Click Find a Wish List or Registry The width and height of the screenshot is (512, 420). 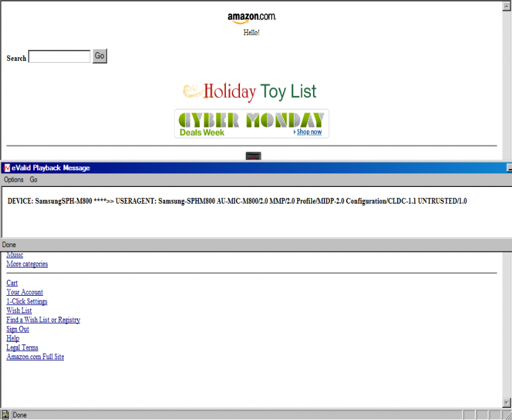(x=44, y=319)
